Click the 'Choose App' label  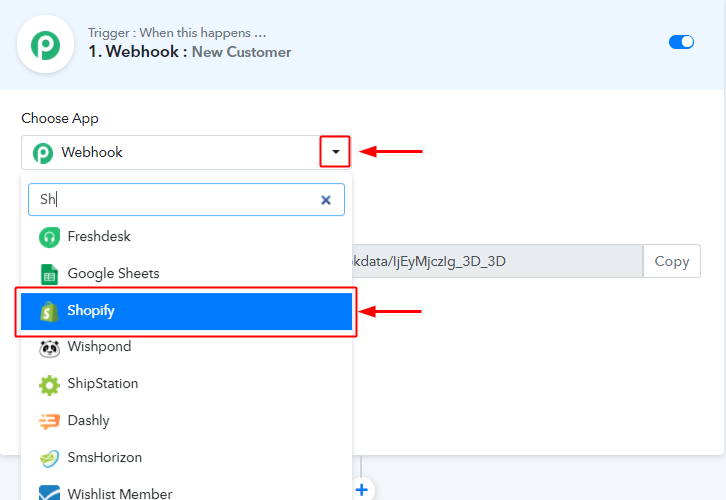click(60, 119)
